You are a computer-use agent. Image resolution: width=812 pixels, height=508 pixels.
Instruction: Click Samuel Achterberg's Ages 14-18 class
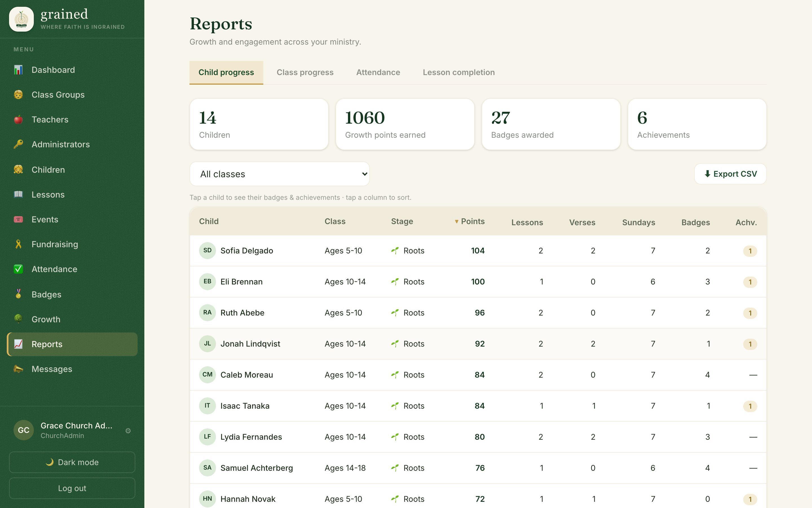coord(345,468)
